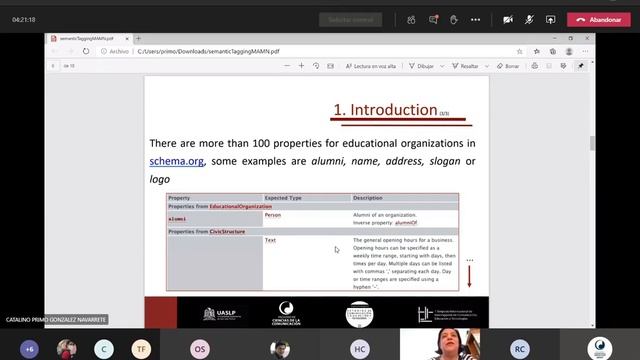Print the PDF document
The image size is (640, 360).
pos(534,66)
